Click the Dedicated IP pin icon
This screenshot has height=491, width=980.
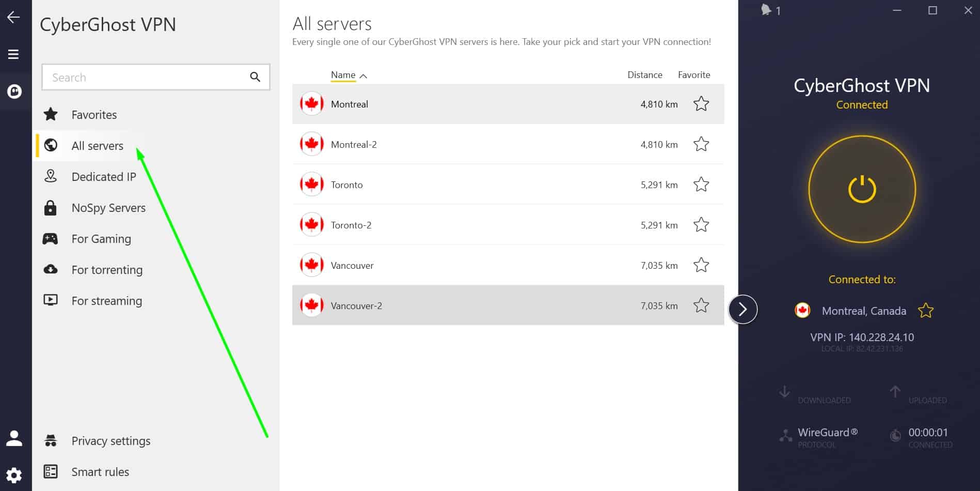pyautogui.click(x=51, y=176)
